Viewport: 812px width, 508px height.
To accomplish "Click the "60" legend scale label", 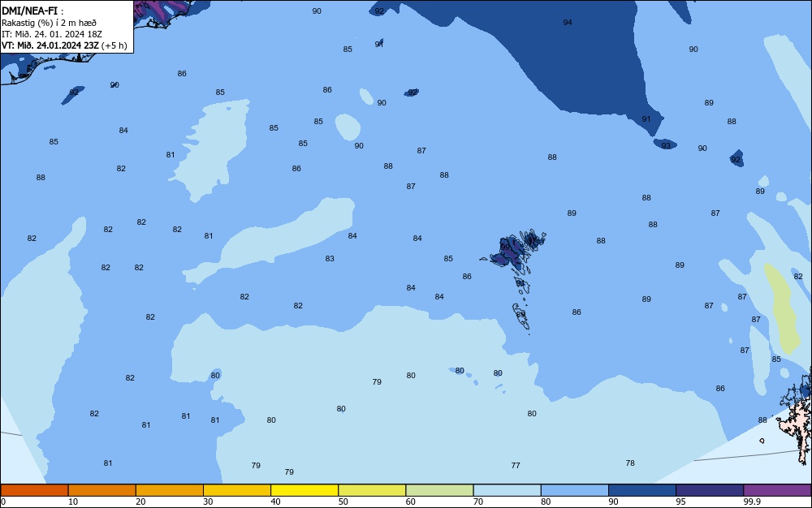I will tap(411, 502).
